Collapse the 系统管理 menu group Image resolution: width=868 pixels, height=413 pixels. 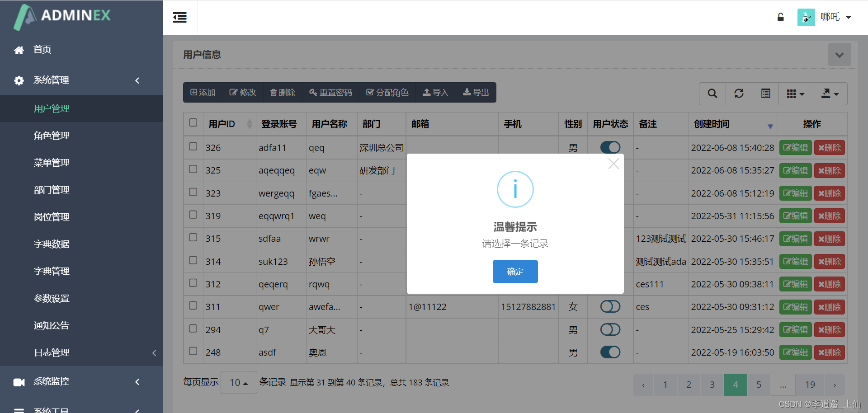point(81,80)
